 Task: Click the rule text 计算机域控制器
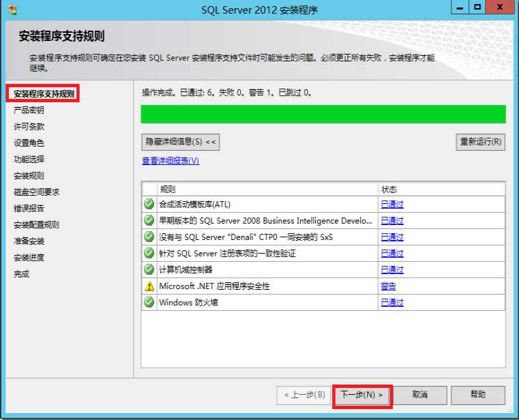(186, 270)
